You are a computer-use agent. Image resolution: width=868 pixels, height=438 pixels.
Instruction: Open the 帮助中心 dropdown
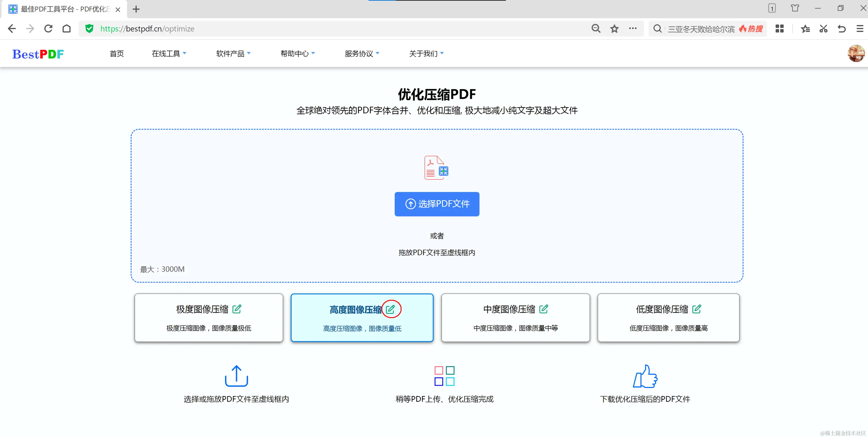tap(298, 54)
